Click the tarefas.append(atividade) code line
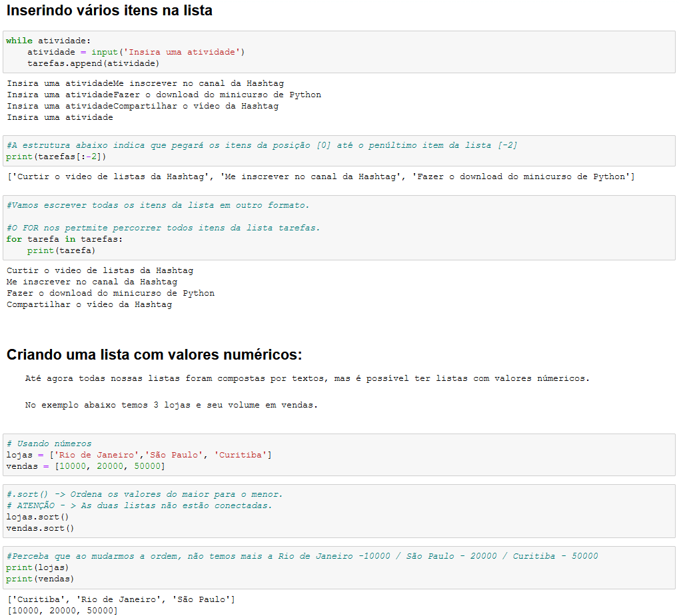Viewport: 679px width, 616px height. point(93,63)
